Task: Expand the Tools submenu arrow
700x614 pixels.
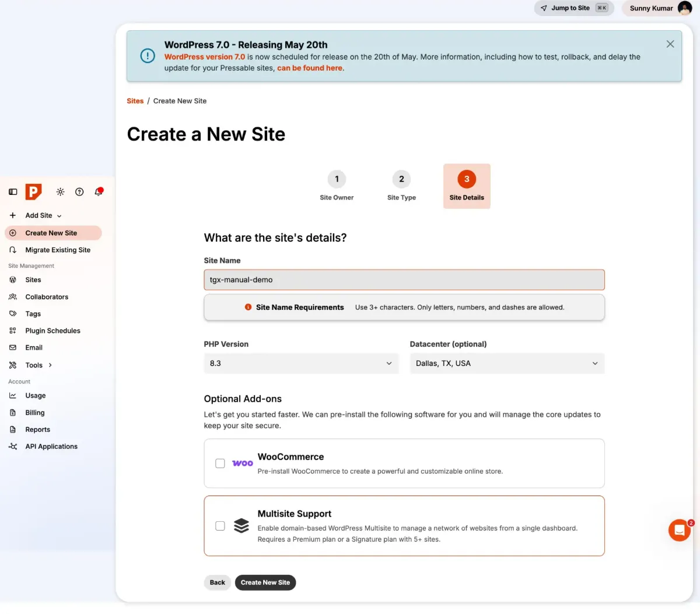Action: [50, 365]
